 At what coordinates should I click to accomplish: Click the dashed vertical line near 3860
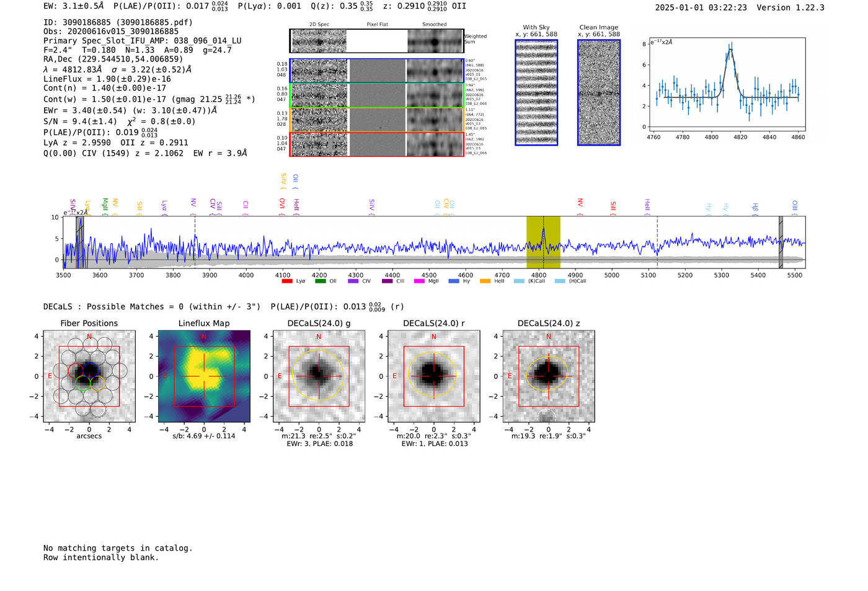point(195,242)
